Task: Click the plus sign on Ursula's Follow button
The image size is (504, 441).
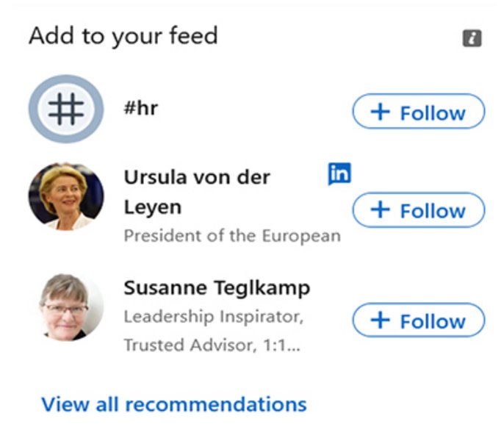Action: tap(381, 209)
